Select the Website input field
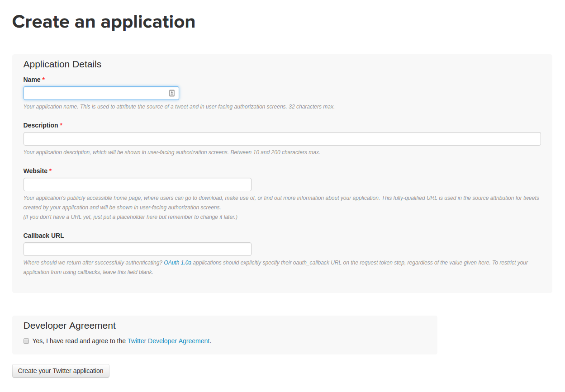This screenshot has height=392, width=565. (137, 184)
